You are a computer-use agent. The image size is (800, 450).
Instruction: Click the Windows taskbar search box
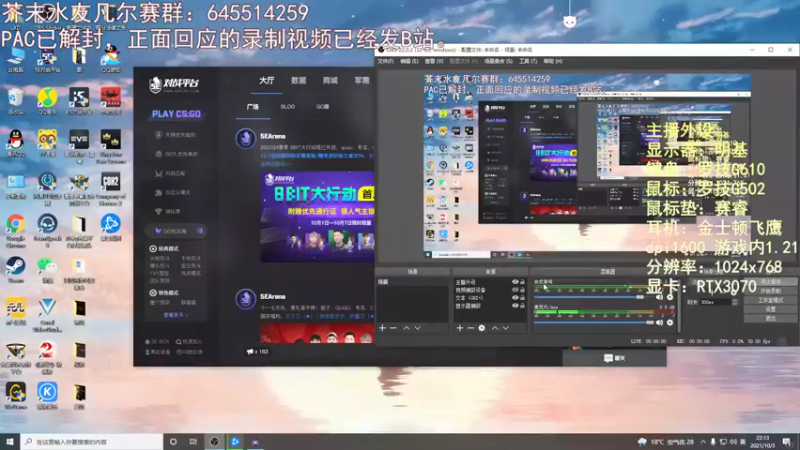[91, 441]
